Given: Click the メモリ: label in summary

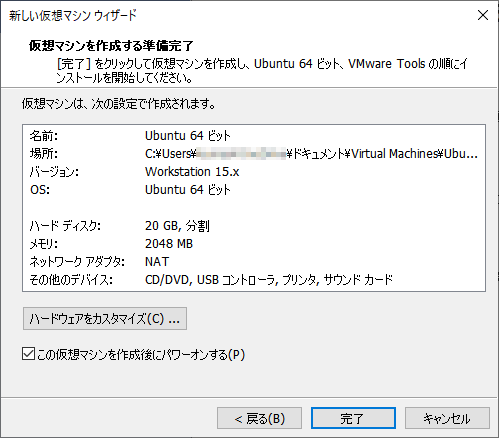Looking at the screenshot, I should (43, 244).
